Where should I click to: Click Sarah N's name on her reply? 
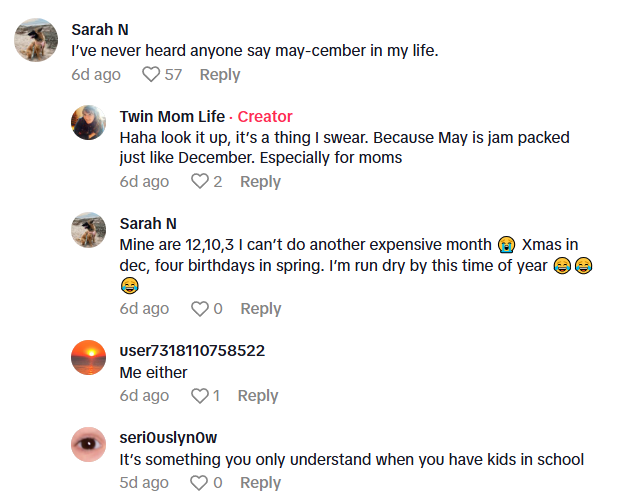[x=148, y=224]
